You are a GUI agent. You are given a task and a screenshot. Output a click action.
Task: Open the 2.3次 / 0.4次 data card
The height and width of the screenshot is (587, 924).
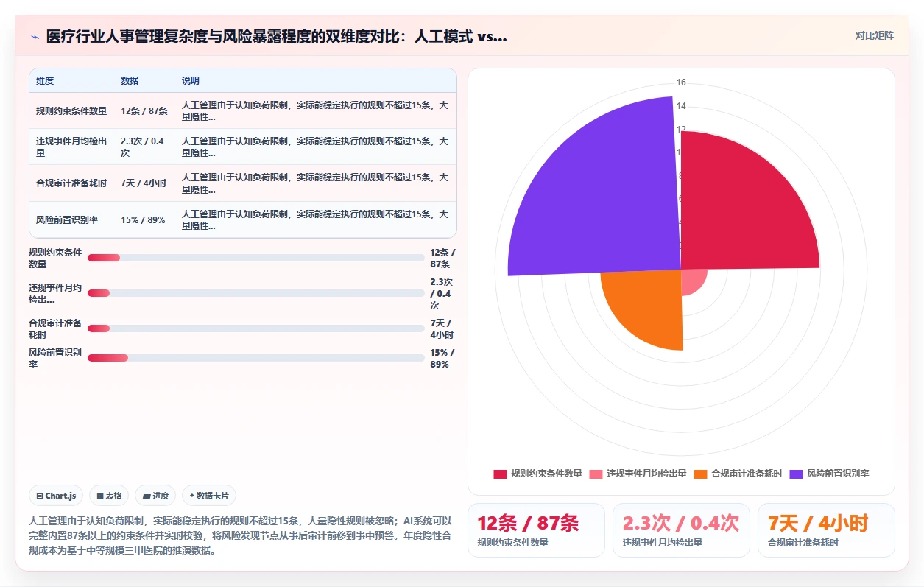coord(681,530)
